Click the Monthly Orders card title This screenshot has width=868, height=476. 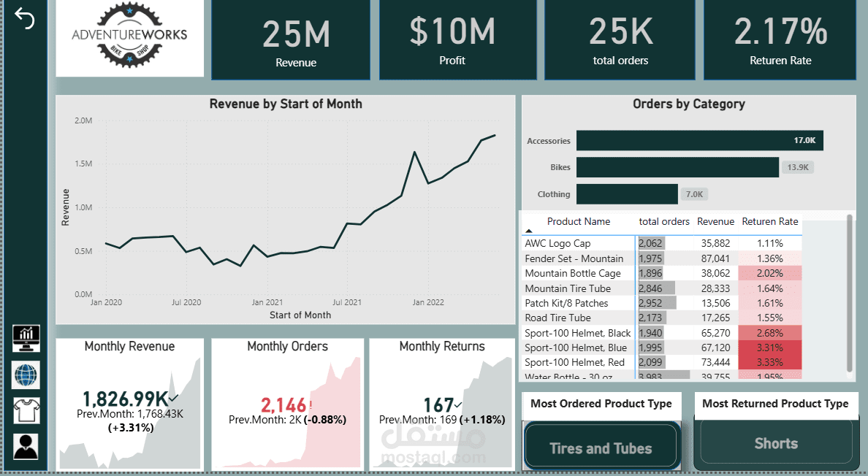coord(287,346)
